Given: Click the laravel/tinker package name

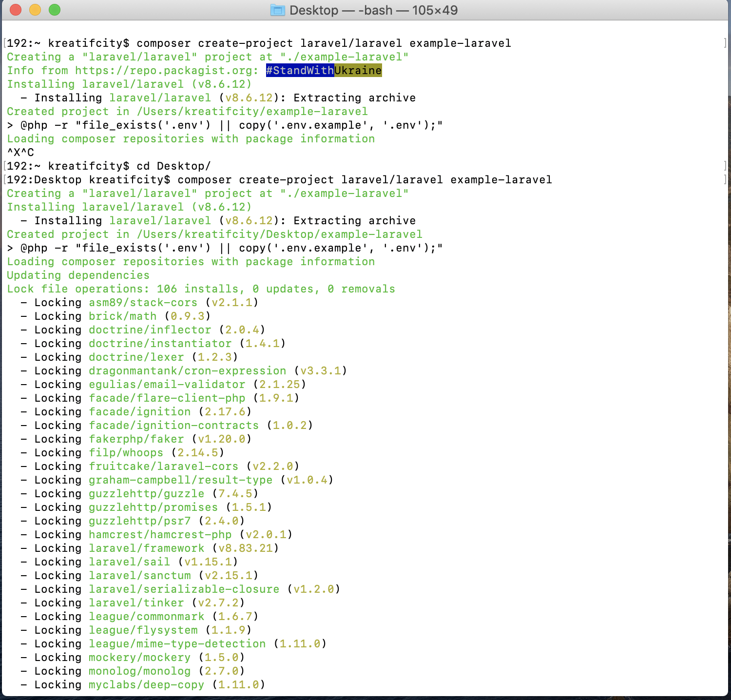Looking at the screenshot, I should click(136, 603).
